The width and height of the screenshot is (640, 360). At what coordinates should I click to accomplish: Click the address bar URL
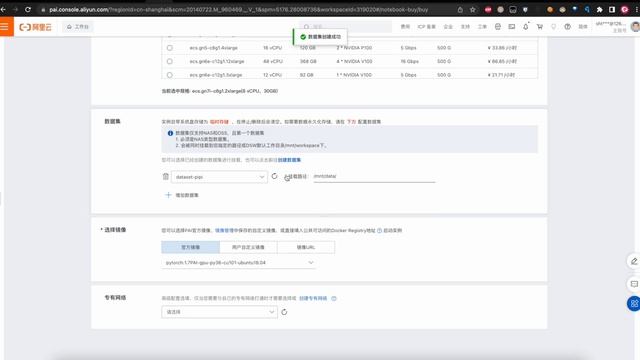coord(238,9)
